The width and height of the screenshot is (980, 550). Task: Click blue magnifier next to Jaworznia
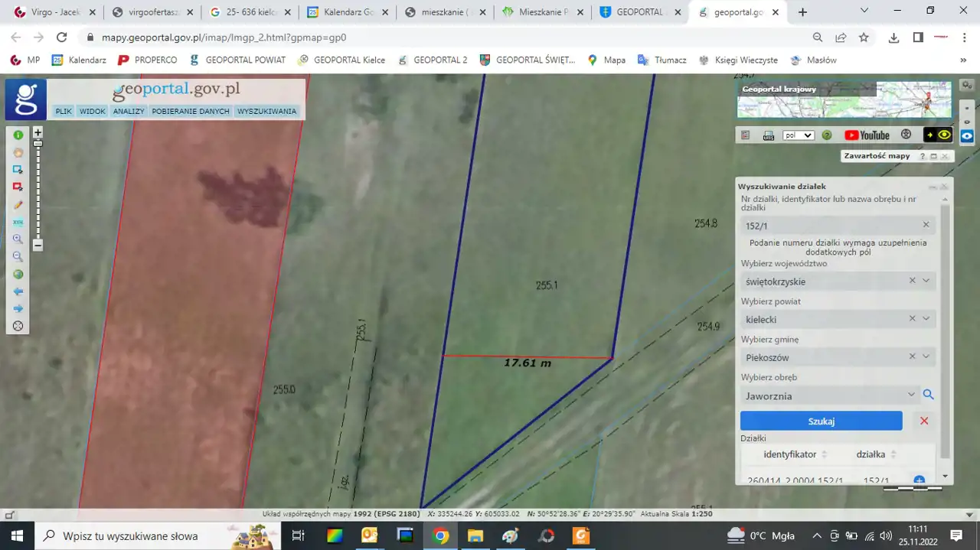[928, 395]
